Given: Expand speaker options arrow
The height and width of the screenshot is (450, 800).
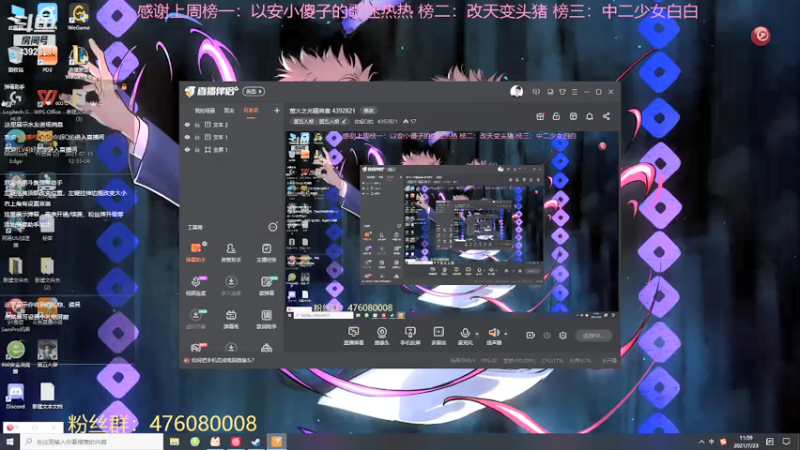Looking at the screenshot, I should tap(506, 334).
